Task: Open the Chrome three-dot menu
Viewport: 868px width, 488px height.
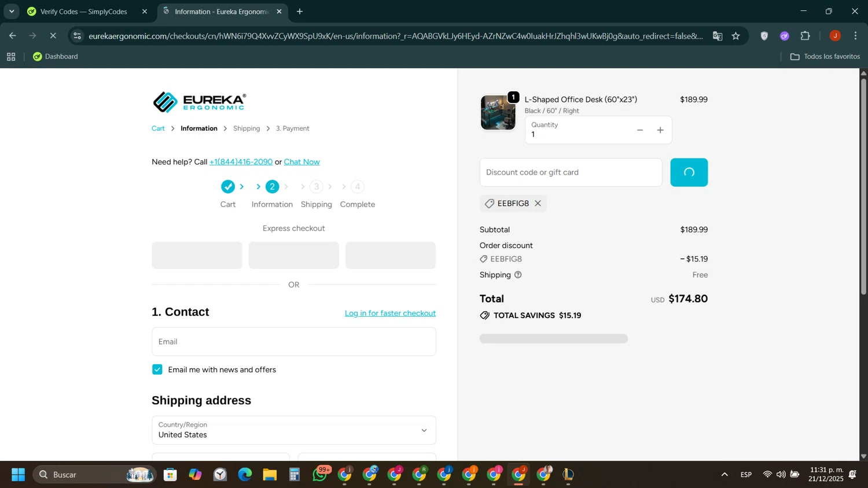Action: (855, 36)
